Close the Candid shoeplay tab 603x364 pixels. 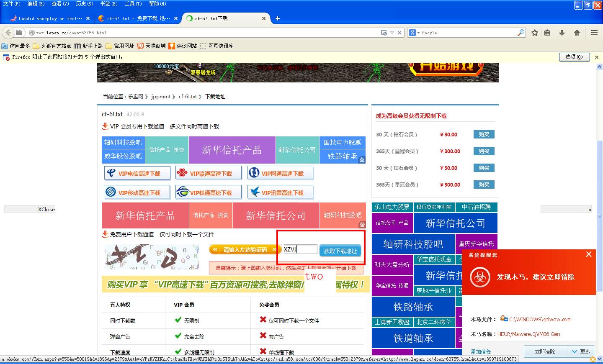pyautogui.click(x=88, y=18)
